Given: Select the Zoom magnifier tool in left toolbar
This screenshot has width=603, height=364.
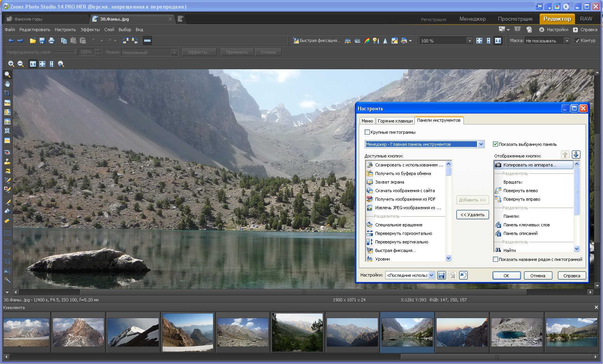Looking at the screenshot, I should [x=7, y=75].
